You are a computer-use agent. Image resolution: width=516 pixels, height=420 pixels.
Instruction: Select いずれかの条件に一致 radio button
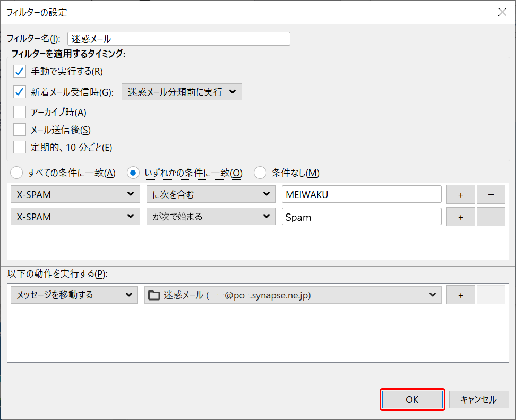point(133,173)
